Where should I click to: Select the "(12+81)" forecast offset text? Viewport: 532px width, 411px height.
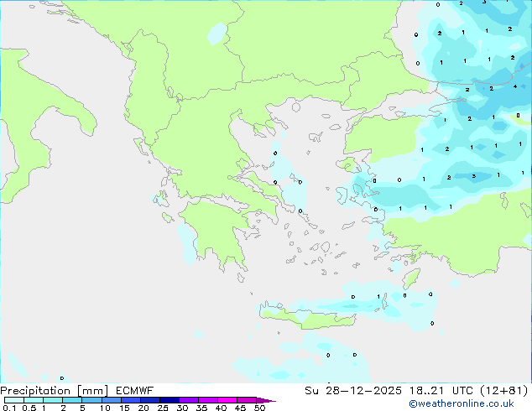coord(505,391)
